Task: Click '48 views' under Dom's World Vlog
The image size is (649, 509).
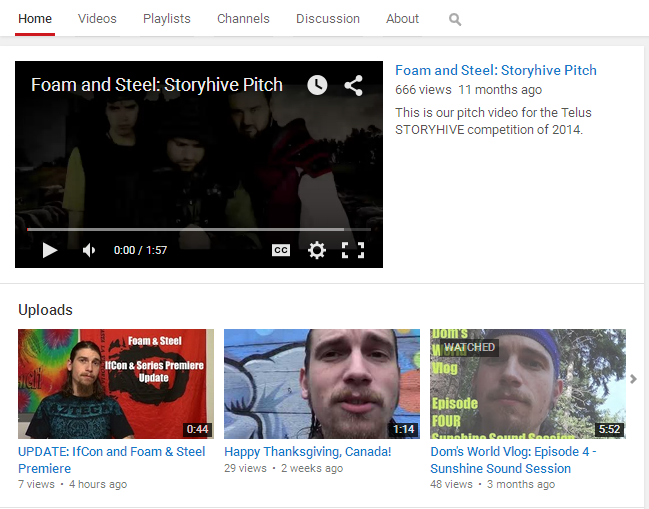Action: (451, 484)
